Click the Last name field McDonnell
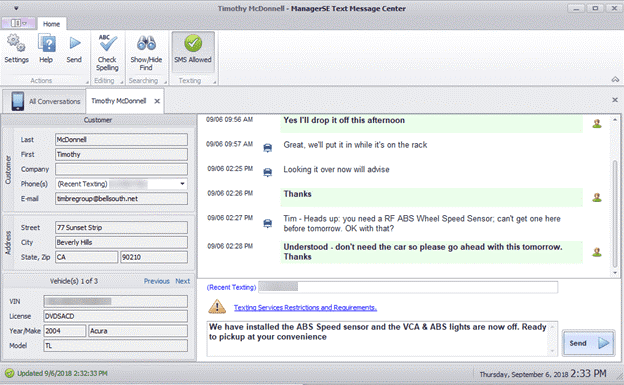 point(121,140)
